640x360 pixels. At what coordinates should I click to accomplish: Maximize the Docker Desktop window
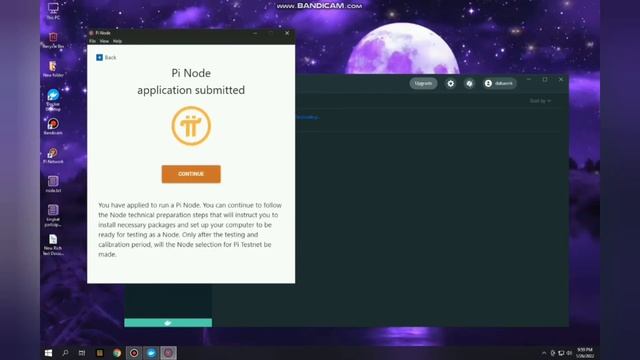click(x=545, y=80)
